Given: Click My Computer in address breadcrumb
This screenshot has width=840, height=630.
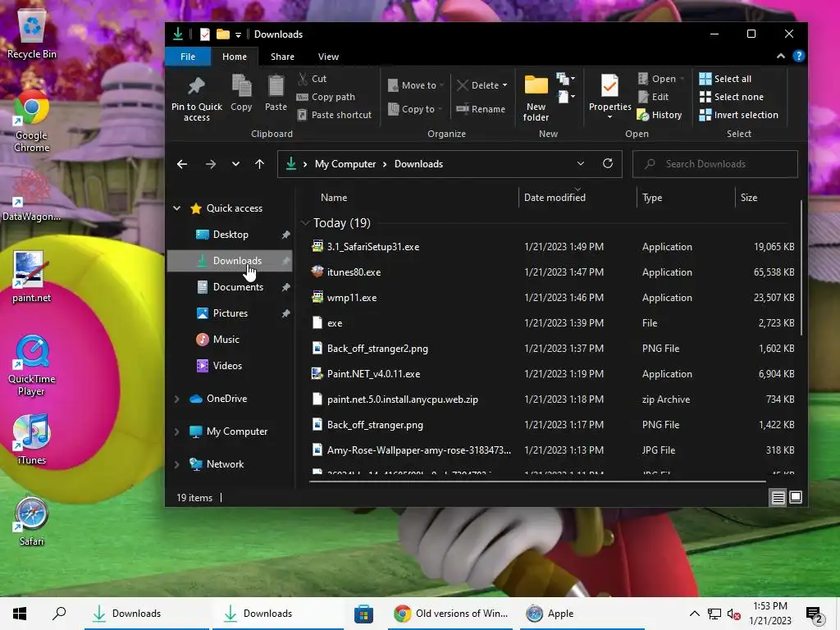Looking at the screenshot, I should pyautogui.click(x=345, y=164).
